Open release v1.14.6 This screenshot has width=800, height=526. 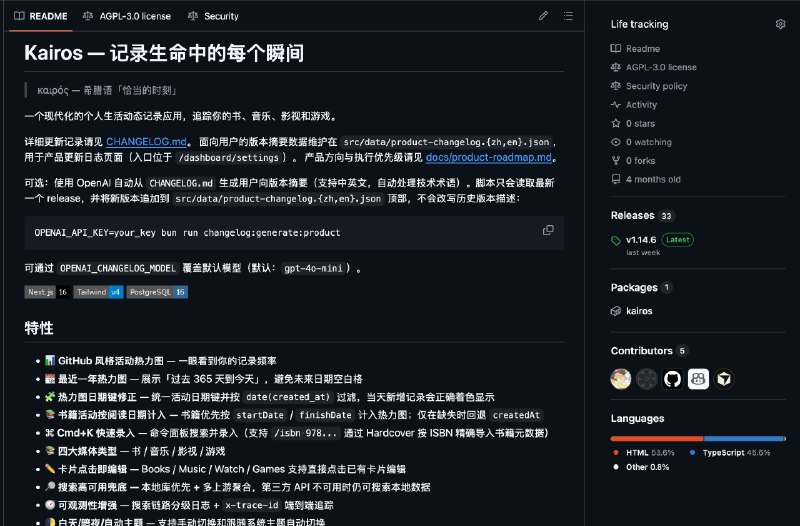tap(641, 239)
